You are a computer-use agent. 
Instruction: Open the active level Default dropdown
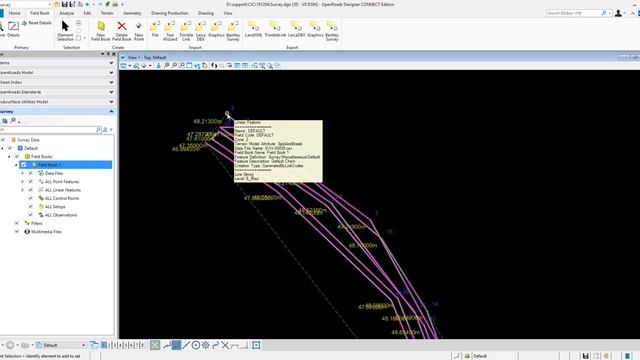[61, 345]
